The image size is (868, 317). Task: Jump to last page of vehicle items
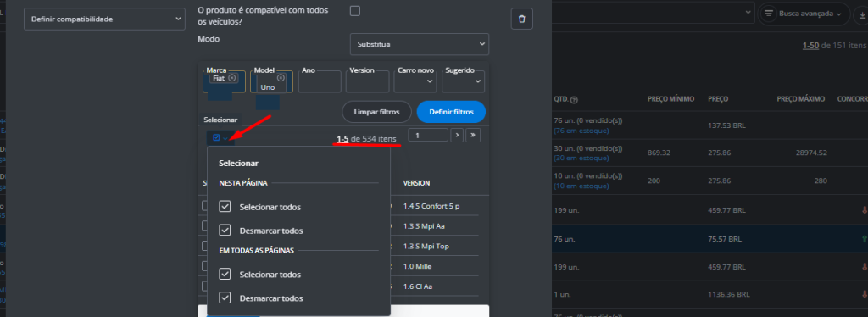coord(473,135)
